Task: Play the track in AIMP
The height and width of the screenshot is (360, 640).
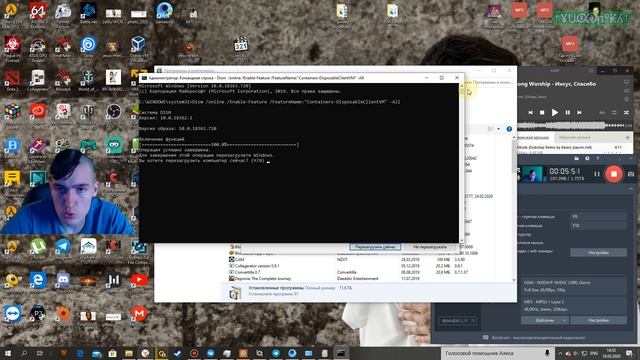Action: (555, 112)
